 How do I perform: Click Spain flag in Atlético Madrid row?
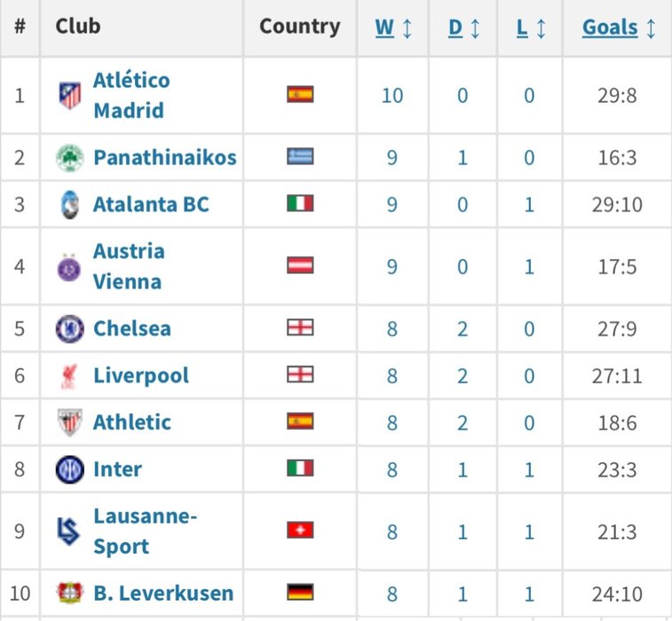300,94
